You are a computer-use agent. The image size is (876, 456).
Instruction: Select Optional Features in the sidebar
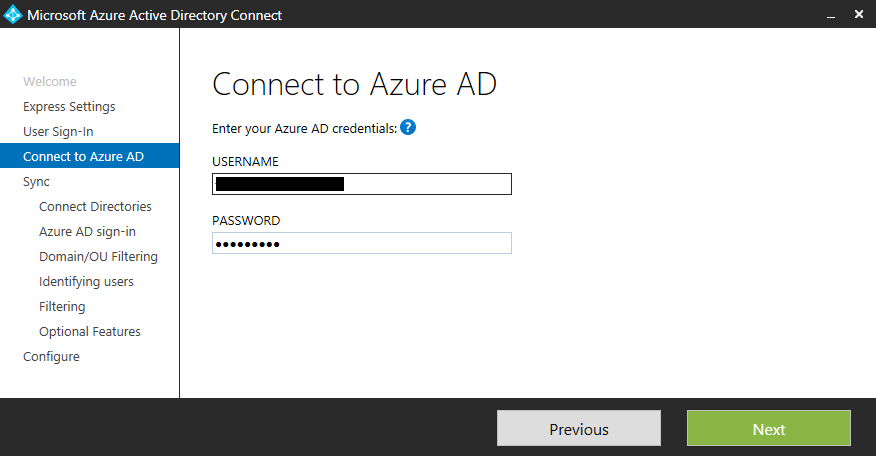point(90,332)
